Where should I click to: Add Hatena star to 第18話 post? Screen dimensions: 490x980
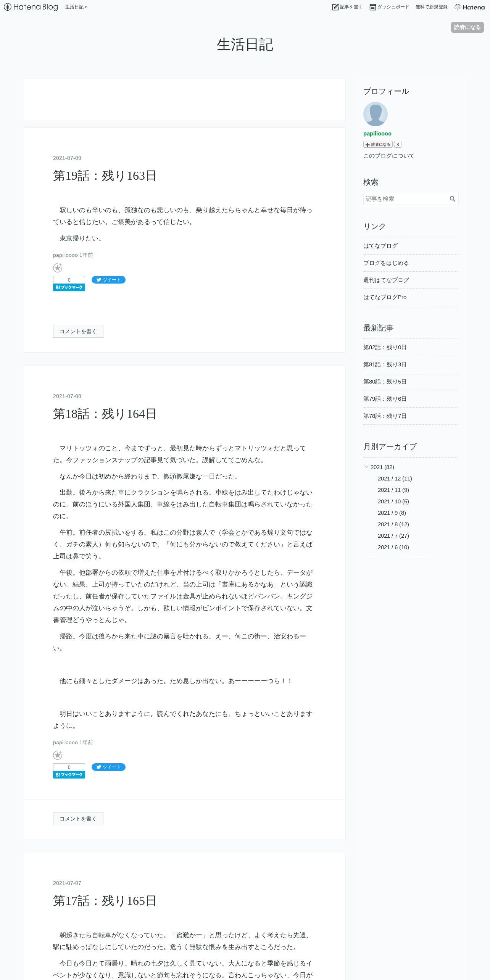pyautogui.click(x=58, y=755)
